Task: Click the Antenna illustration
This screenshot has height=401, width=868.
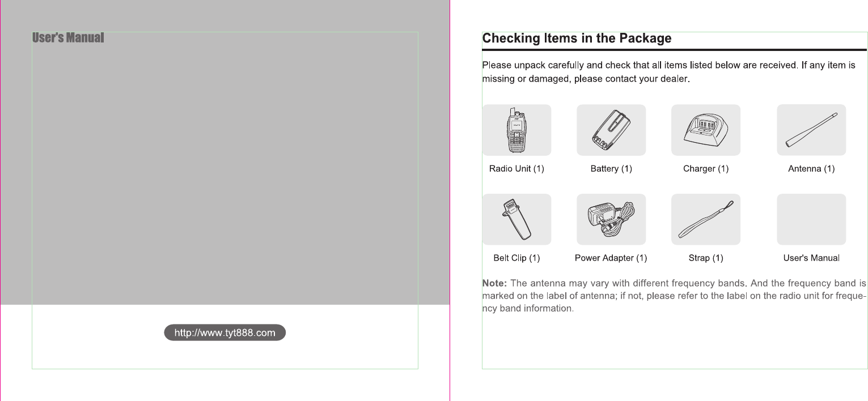Action: [x=811, y=130]
